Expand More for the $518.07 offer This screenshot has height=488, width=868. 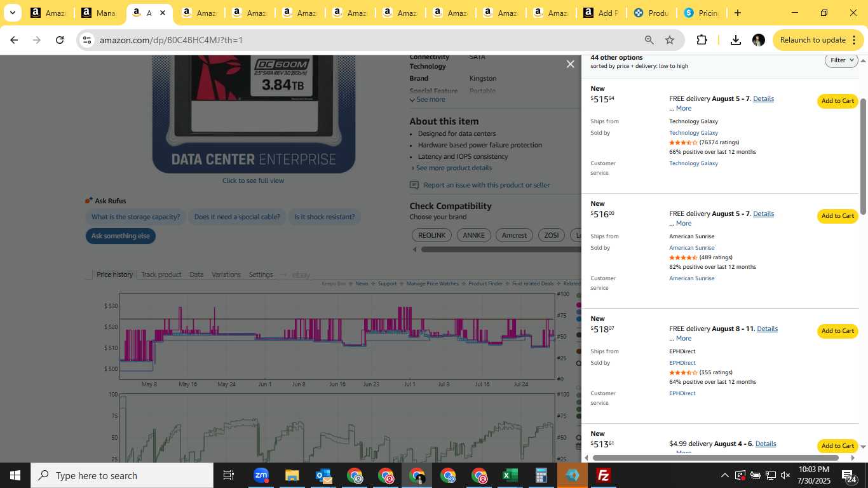pyautogui.click(x=683, y=338)
